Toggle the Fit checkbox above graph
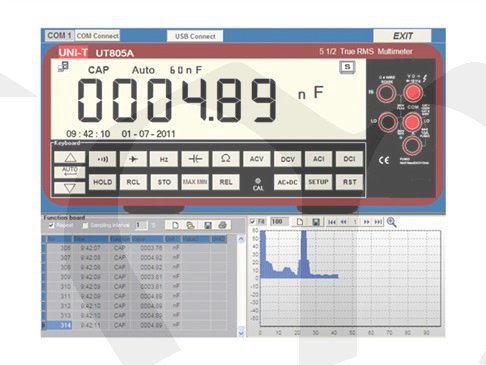The image size is (486, 365). click(252, 221)
